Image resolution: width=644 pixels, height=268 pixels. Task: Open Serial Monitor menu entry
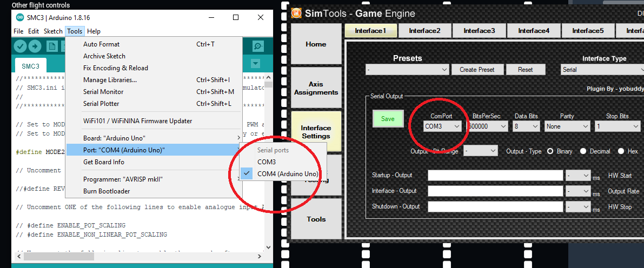pyautogui.click(x=154, y=91)
